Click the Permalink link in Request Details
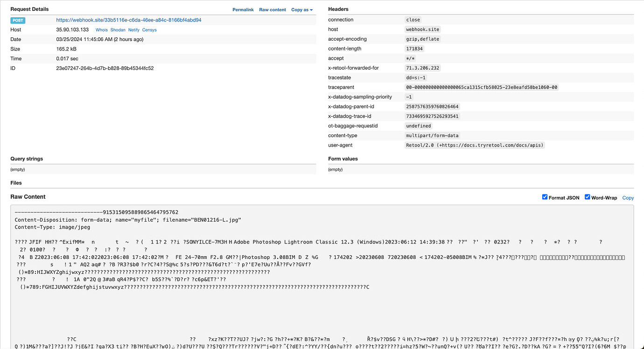Viewport: 644px width, 349px height. (243, 10)
